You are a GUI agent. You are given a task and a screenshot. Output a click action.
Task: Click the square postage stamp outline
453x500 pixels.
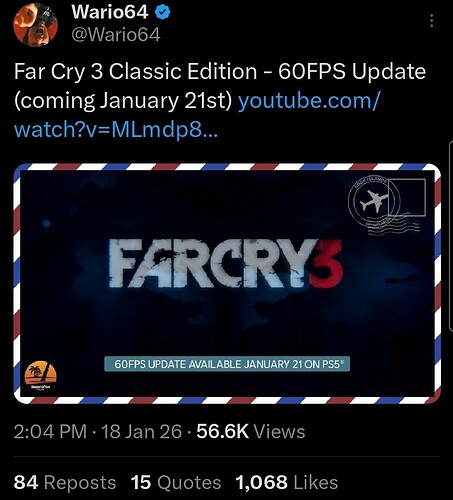[x=407, y=197]
